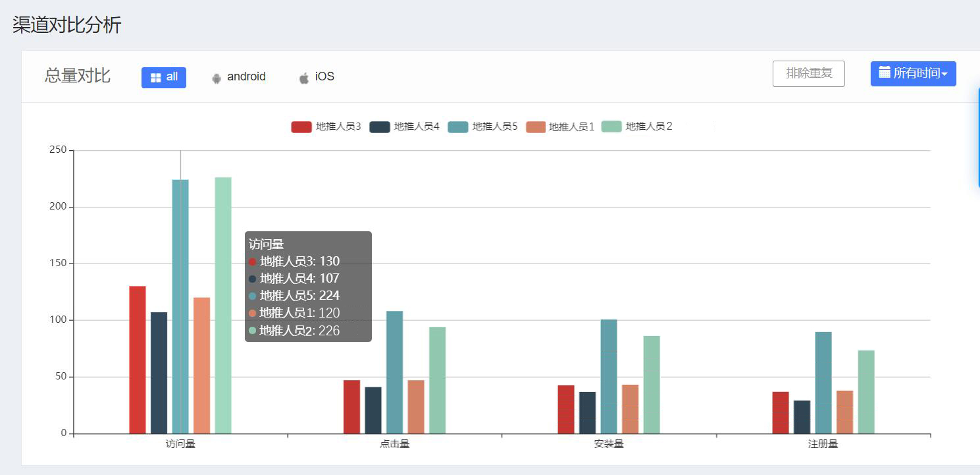
Task: Click the dark 地推人员4 bar in 访问量
Action: [159, 373]
